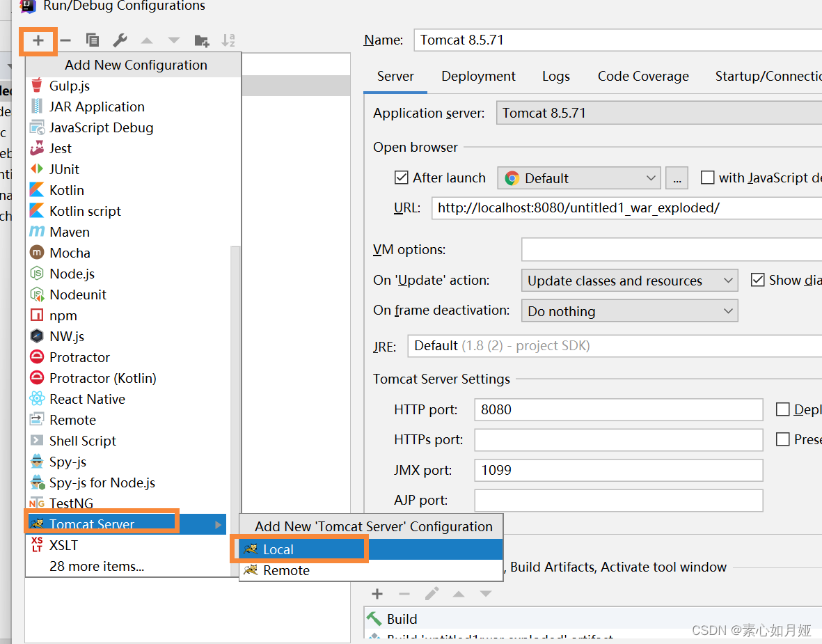The image size is (822, 644).
Task: Click into the URL field
Action: tap(626, 208)
